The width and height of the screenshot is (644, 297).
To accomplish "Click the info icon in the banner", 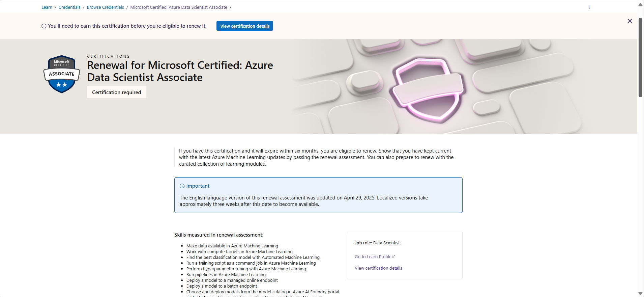I will tap(44, 26).
